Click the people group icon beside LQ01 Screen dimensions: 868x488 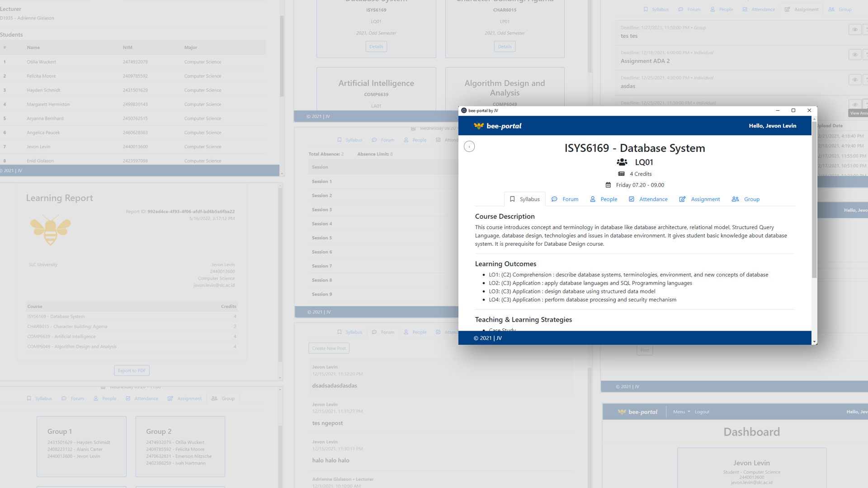[x=622, y=162]
